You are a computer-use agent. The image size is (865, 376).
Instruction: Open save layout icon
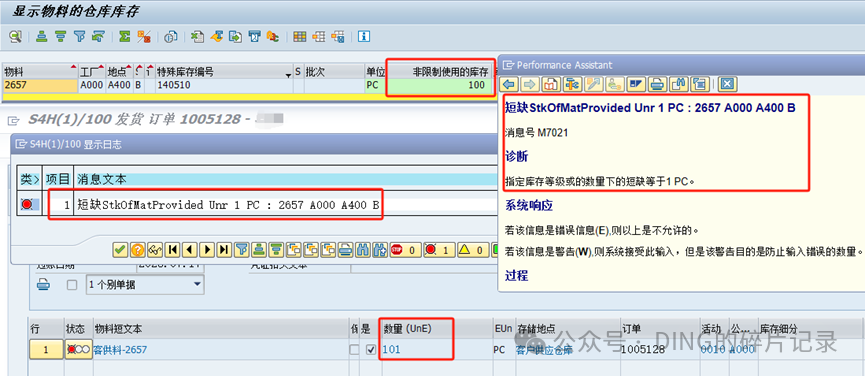pos(338,37)
